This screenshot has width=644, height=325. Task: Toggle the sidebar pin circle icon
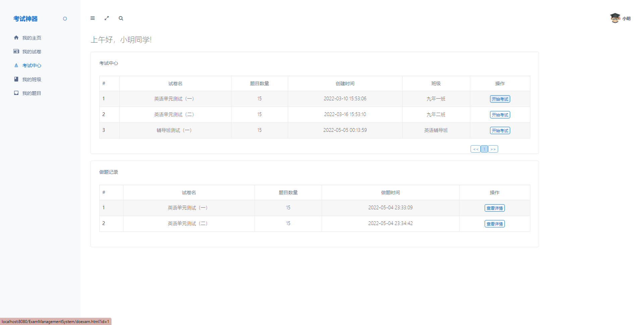click(x=65, y=19)
